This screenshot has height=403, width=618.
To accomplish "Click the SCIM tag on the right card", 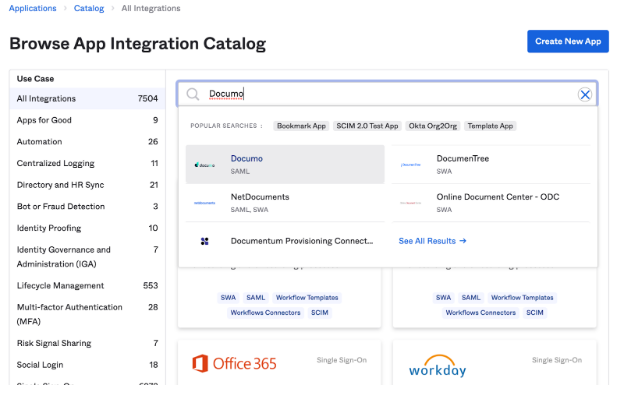I will click(x=535, y=313).
